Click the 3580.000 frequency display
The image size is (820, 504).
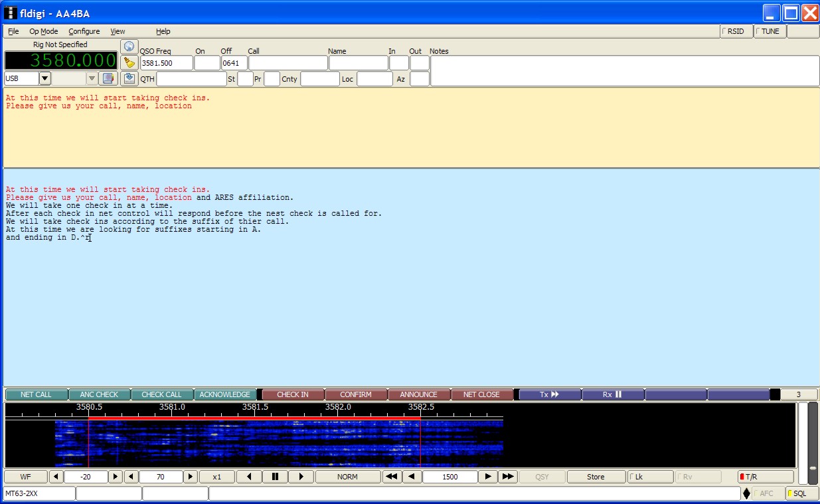61,60
